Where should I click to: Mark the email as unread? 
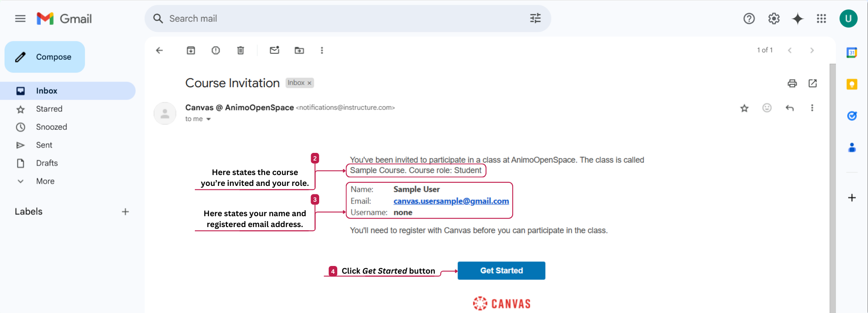(x=274, y=50)
